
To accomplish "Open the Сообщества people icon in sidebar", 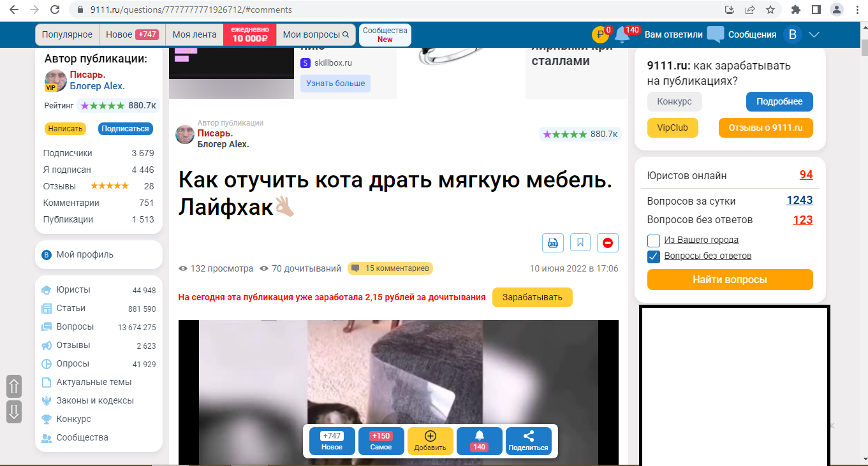I will (46, 438).
